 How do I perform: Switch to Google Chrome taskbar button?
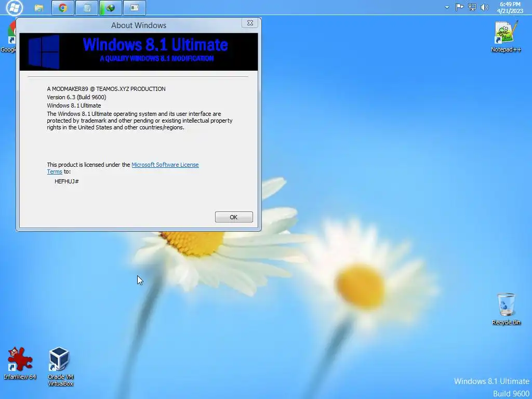click(x=63, y=7)
